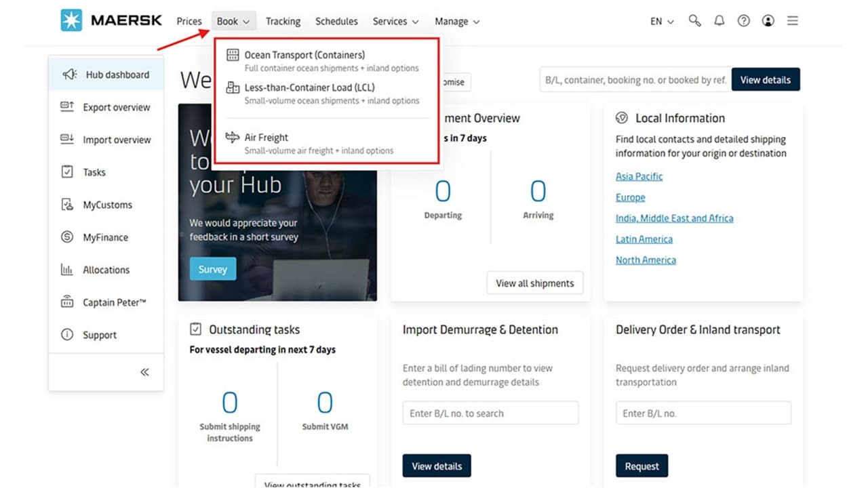Image resolution: width=868 pixels, height=488 pixels.
Task: Open notifications bell icon
Action: pyautogui.click(x=719, y=21)
